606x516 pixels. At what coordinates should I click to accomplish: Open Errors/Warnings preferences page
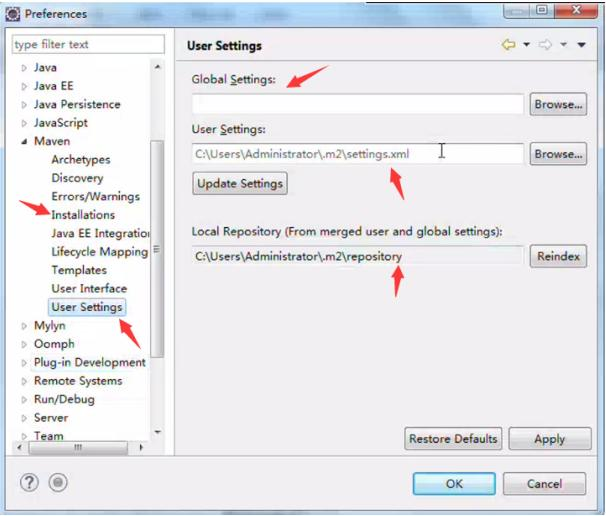[x=95, y=197]
